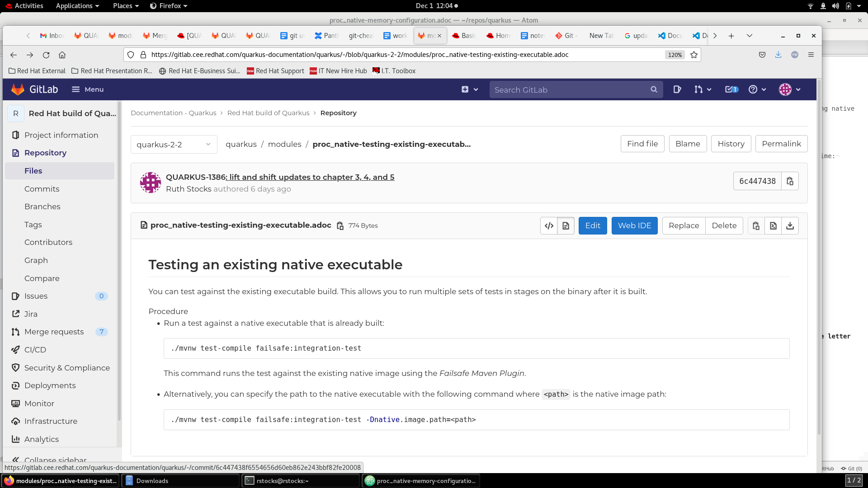Collapse the sidebar
This screenshot has height=488, width=868.
click(50, 460)
